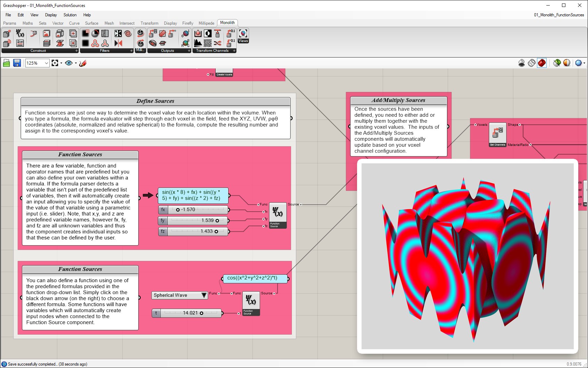Screen dimensions: 588x368
Task: Switch to the Params tab
Action: pyautogui.click(x=10, y=23)
